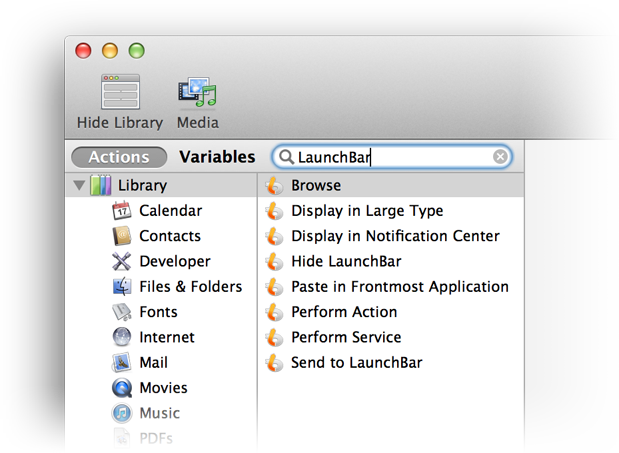Choose the Fonts text row

coord(158,312)
